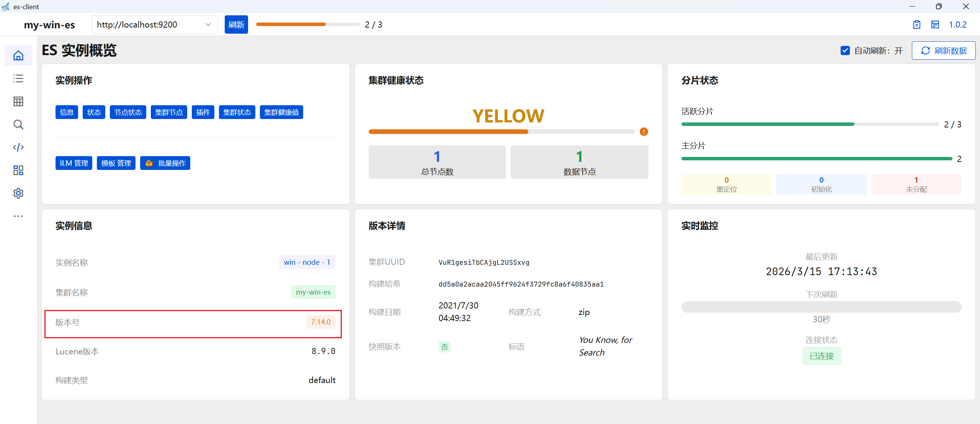Image resolution: width=980 pixels, height=424 pixels.
Task: Toggle the auto-refresh checkbox
Action: tap(845, 51)
